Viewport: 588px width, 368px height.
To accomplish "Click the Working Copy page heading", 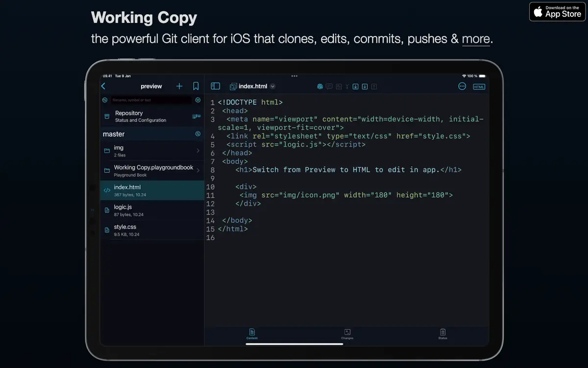I will coord(144,18).
